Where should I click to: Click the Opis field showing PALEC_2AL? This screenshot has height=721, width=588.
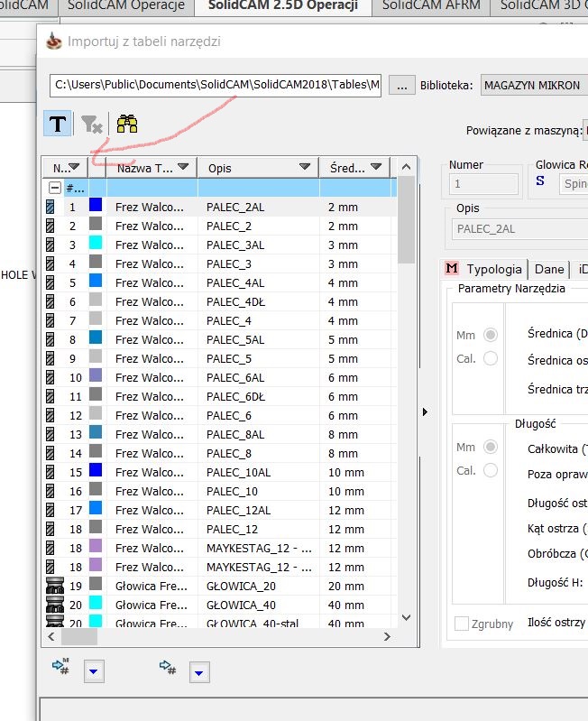[x=519, y=229]
